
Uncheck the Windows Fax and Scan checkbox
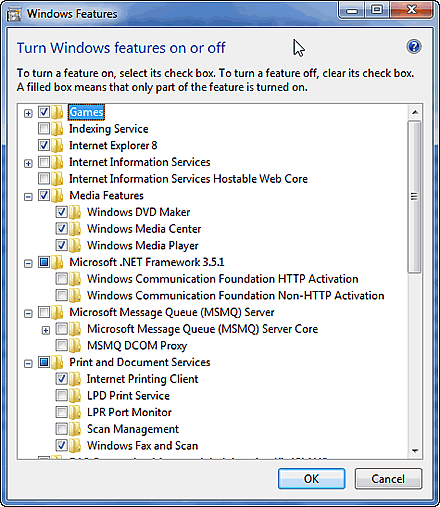(61, 445)
